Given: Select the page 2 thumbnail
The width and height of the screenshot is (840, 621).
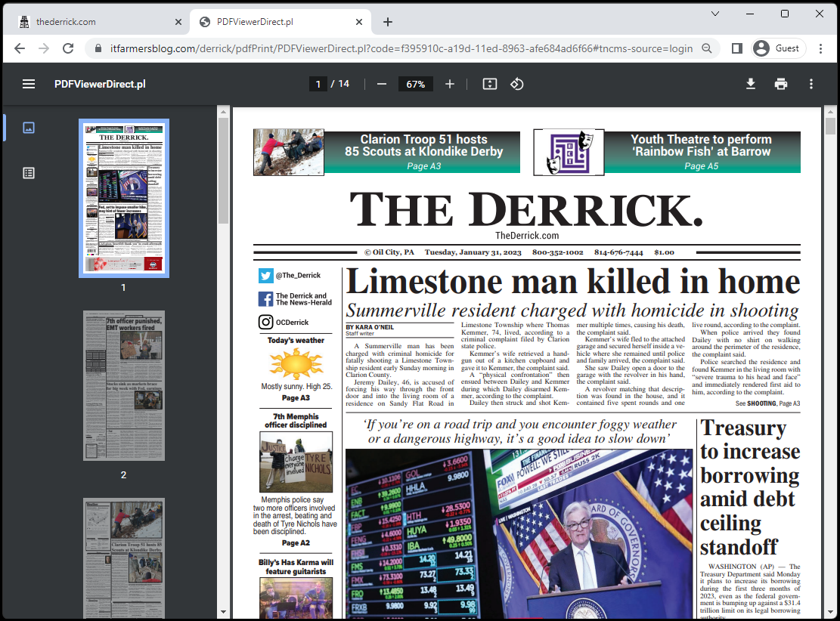Looking at the screenshot, I should point(123,385).
